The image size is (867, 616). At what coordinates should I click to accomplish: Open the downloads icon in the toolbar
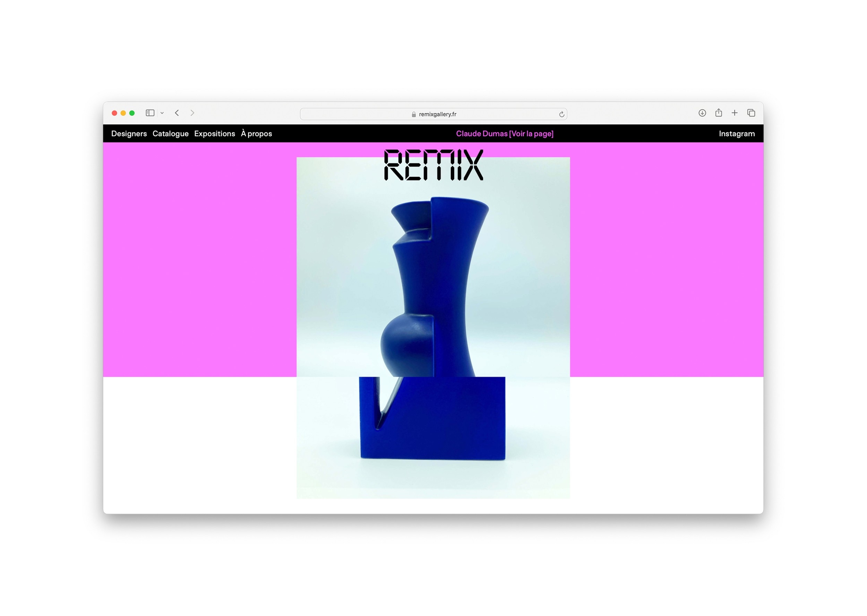(702, 113)
